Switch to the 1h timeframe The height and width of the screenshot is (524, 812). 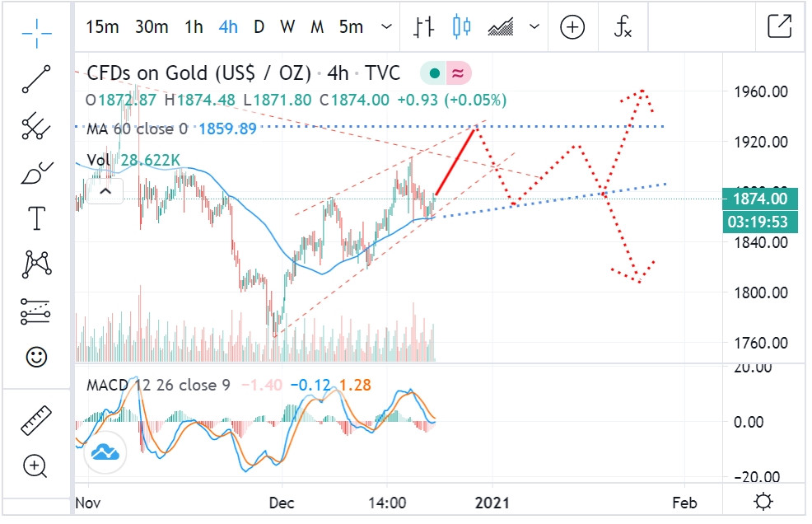coord(194,27)
